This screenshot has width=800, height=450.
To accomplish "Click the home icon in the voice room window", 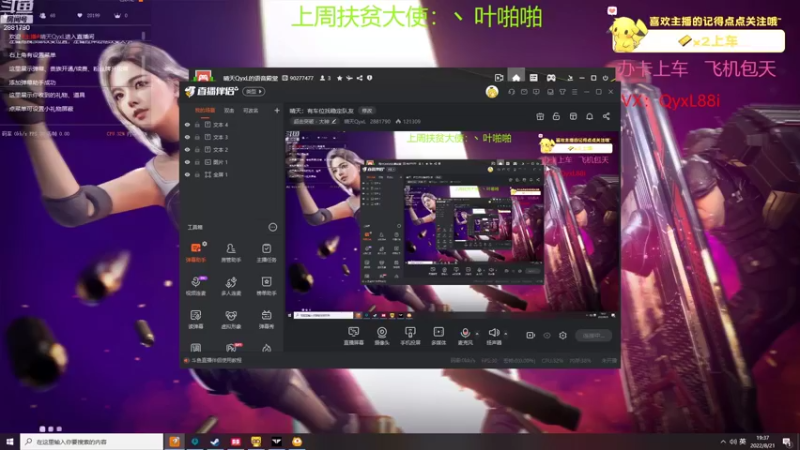I will [x=516, y=78].
